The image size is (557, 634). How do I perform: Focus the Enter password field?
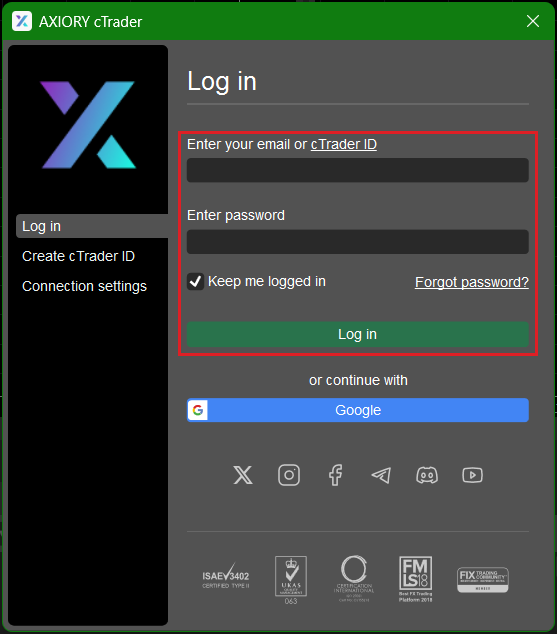(x=358, y=242)
